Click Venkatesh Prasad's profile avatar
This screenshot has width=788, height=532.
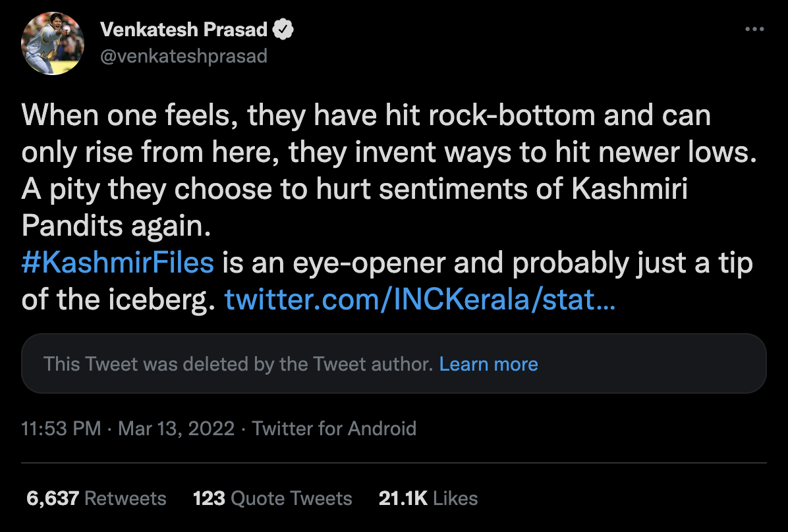tap(53, 43)
